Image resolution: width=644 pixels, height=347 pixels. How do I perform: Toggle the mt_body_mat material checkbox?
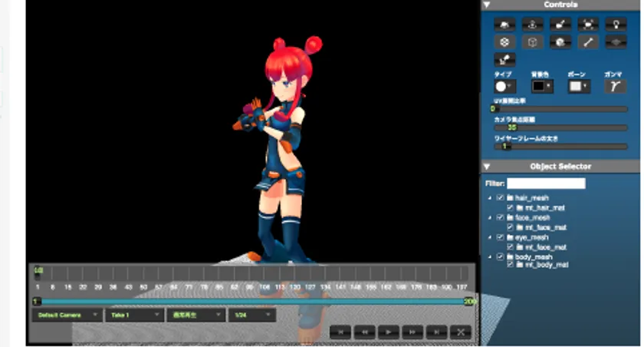point(511,266)
